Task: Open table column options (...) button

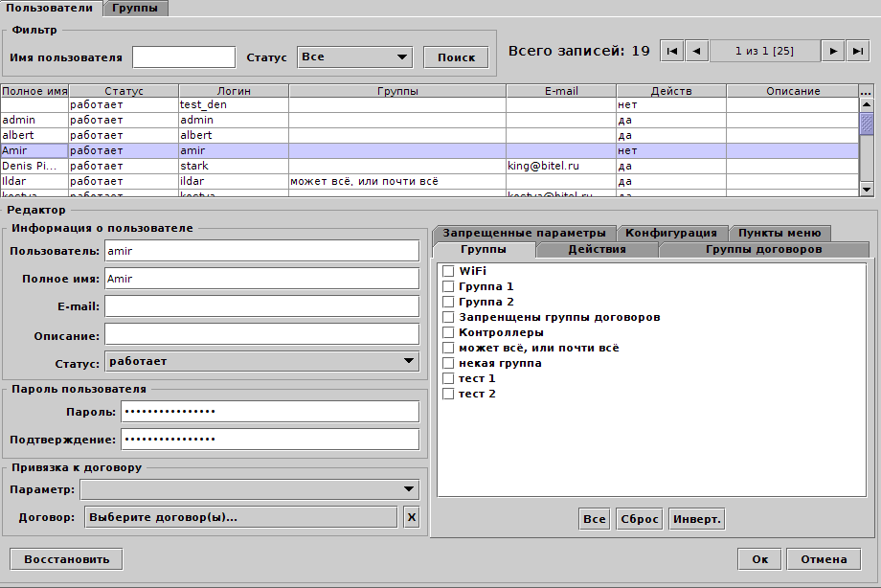Action: coord(867,91)
